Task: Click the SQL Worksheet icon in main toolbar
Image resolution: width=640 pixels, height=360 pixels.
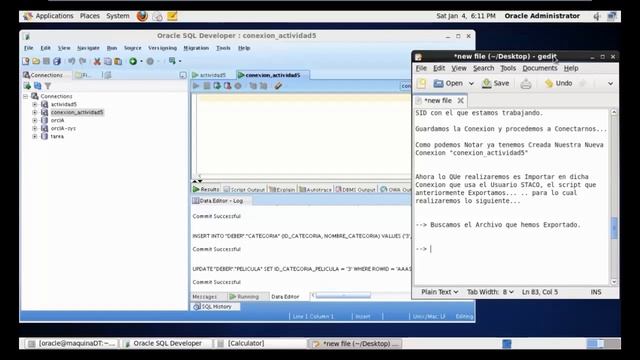Action: (172, 61)
